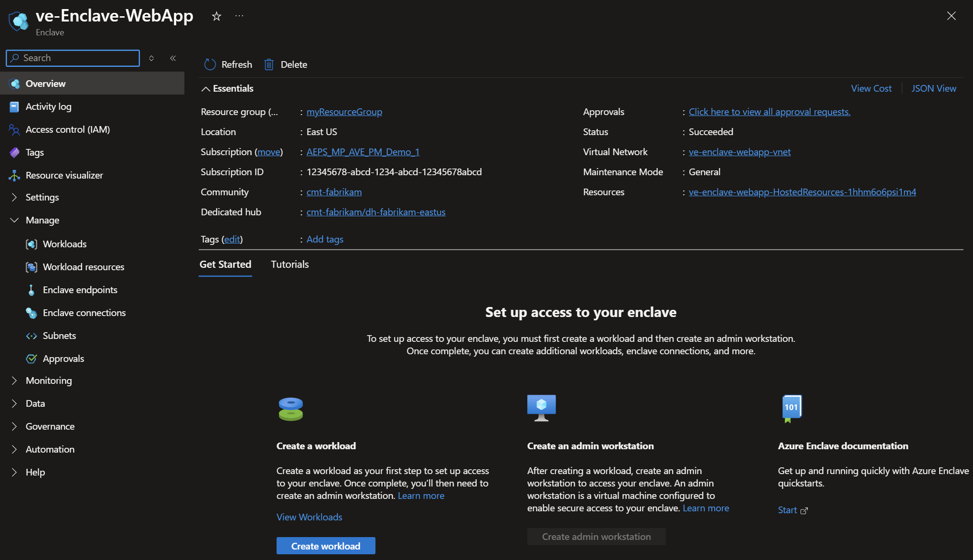Click the Workloads icon in sidebar
Screen dimensions: 973x560
point(32,244)
